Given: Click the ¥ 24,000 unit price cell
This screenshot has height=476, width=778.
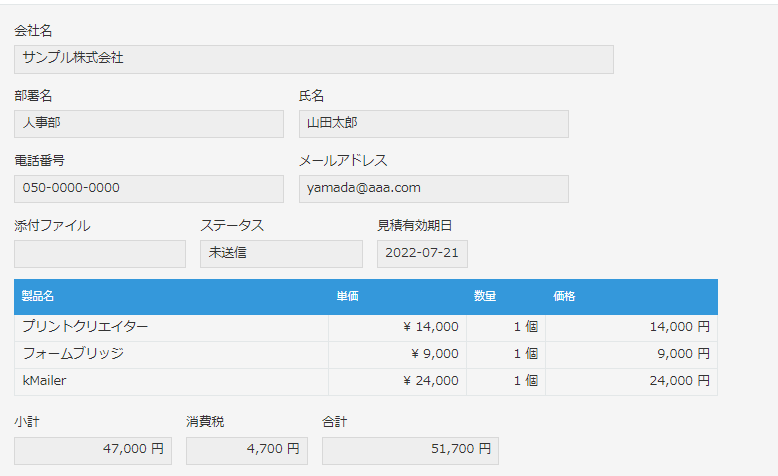Looking at the screenshot, I should tap(397, 381).
